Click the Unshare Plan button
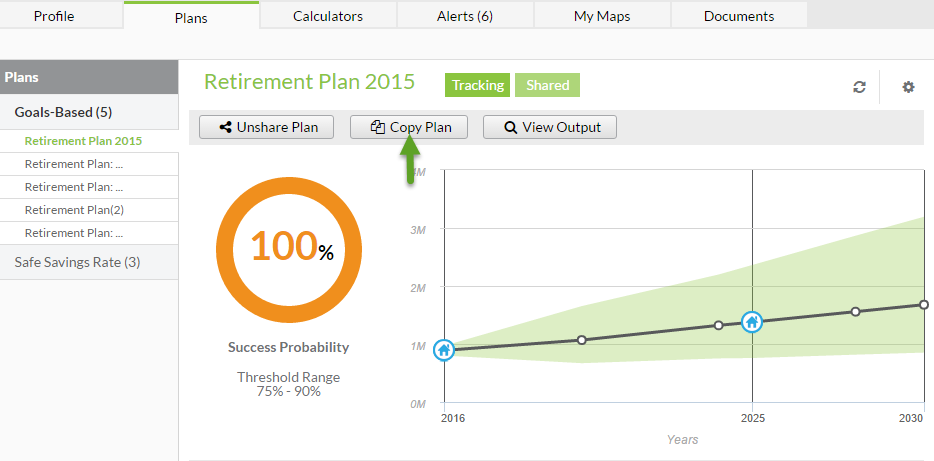Screen dimensions: 934x461 click(x=266, y=127)
